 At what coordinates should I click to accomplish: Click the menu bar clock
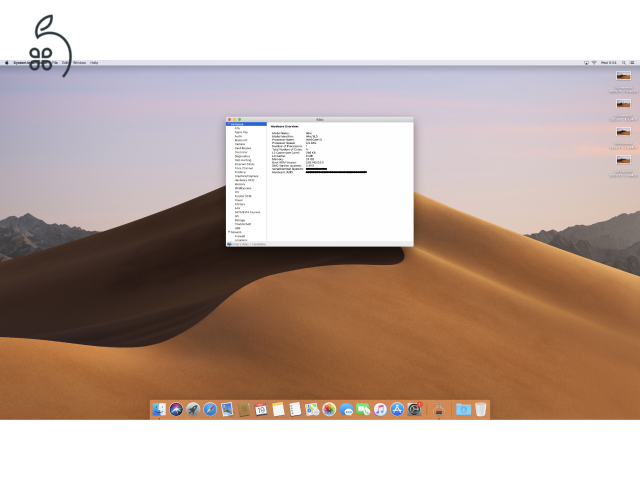point(609,63)
